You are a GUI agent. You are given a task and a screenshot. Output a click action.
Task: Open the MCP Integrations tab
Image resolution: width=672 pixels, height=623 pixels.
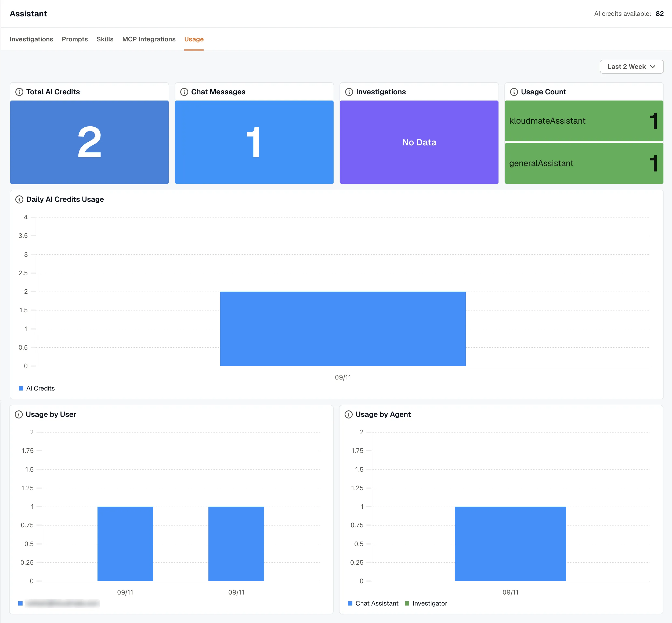[149, 39]
